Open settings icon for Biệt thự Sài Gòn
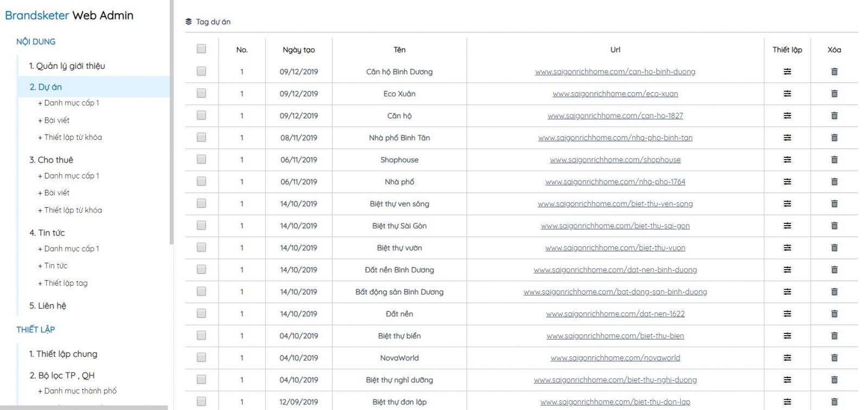 pyautogui.click(x=787, y=226)
